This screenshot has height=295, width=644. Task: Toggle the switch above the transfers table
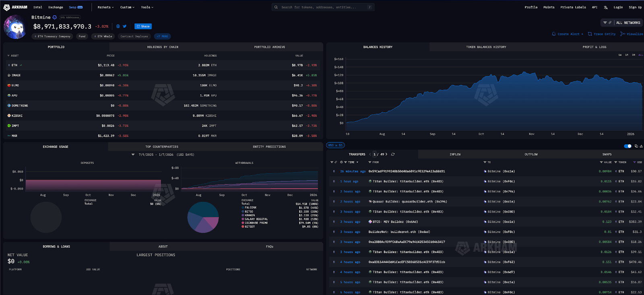[x=627, y=146]
